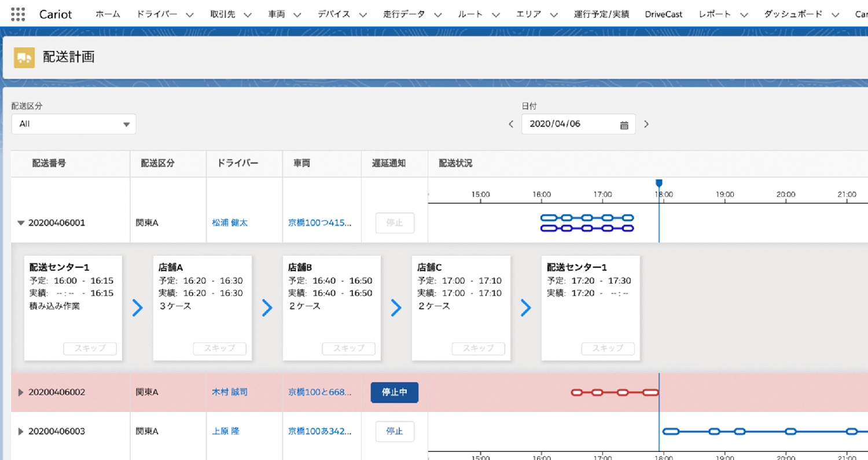868x460 pixels.
Task: Open the 配送区分 All dropdown
Action: [x=74, y=124]
